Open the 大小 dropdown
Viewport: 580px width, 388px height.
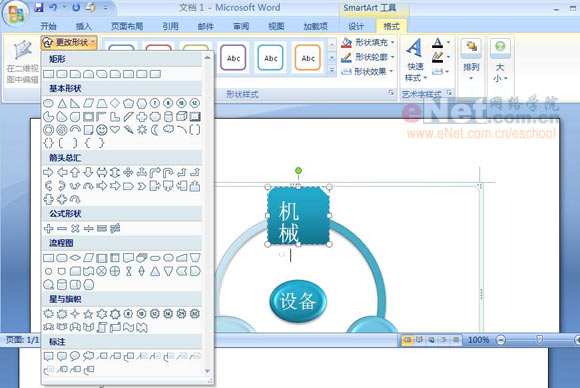(x=500, y=61)
